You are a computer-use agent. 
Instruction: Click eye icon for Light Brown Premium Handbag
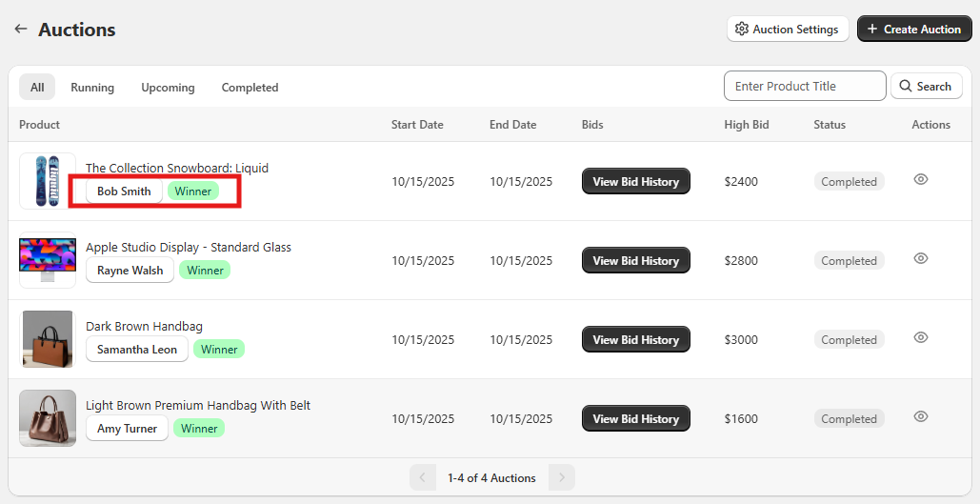pos(921,416)
